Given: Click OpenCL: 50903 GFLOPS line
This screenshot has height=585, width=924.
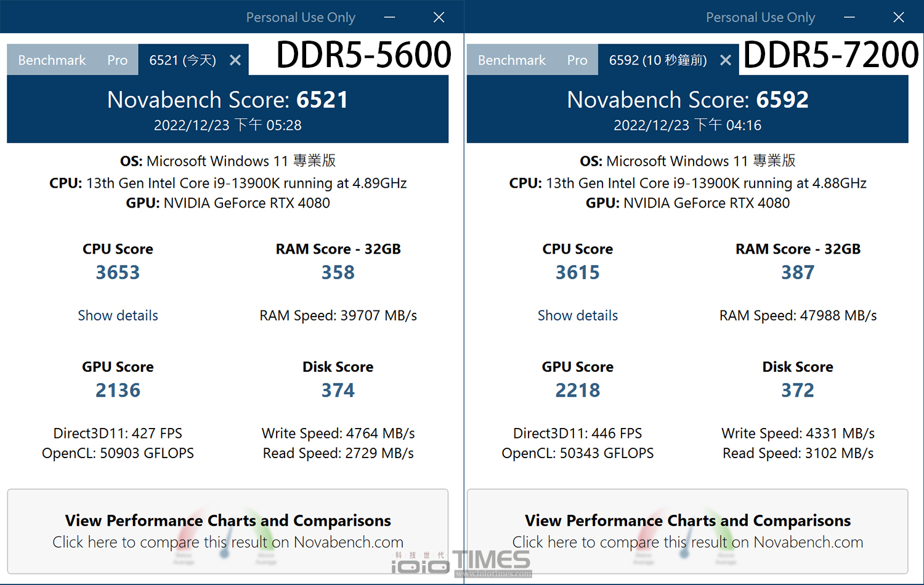Looking at the screenshot, I should [x=118, y=453].
